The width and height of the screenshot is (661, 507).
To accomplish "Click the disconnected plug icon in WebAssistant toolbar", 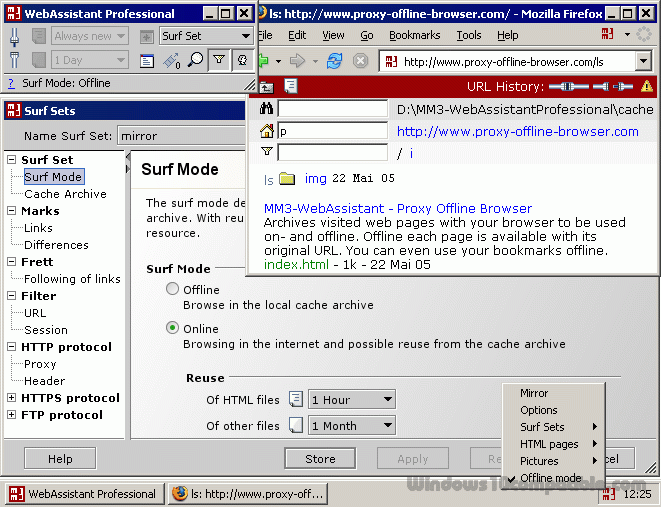I will pyautogui.click(x=14, y=60).
